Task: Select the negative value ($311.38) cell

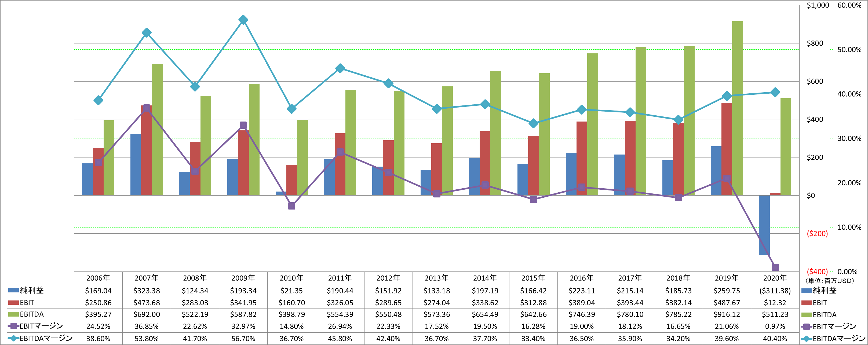Action: (x=775, y=291)
